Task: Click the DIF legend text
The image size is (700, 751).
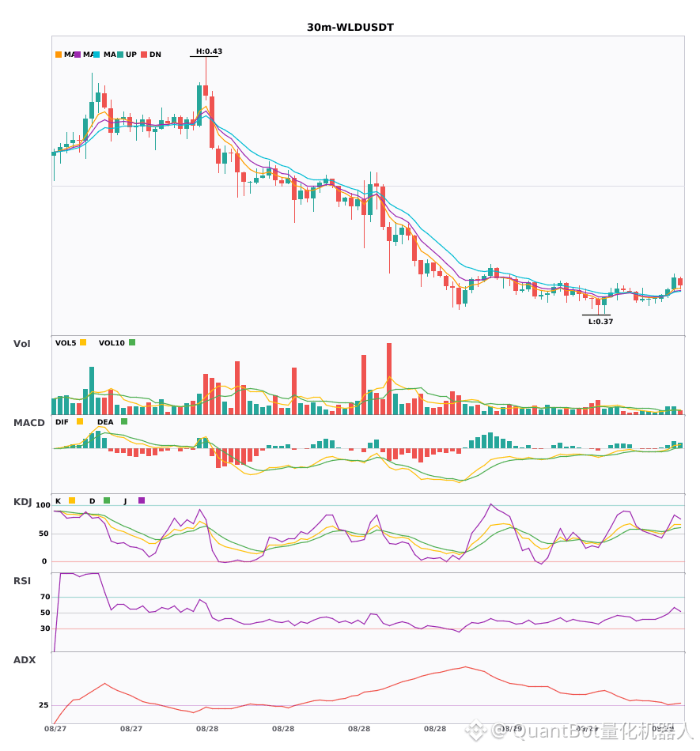Action: click(x=62, y=422)
